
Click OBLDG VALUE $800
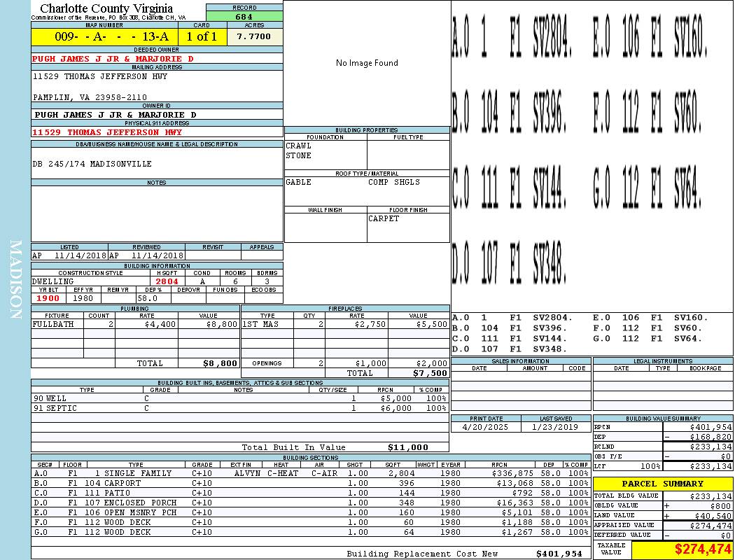tap(720, 505)
